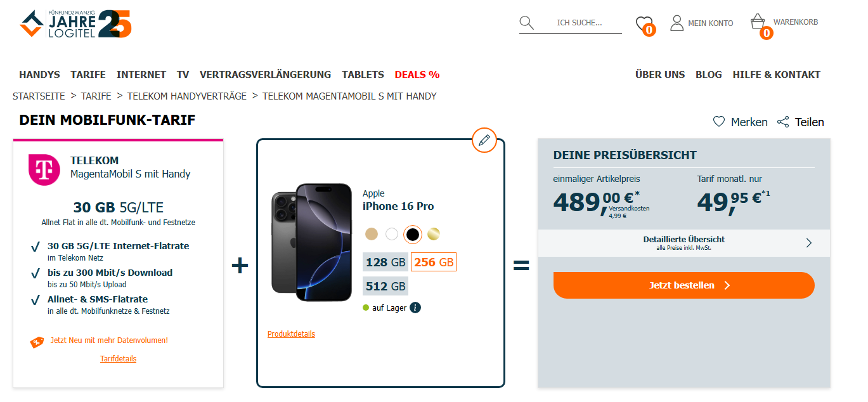Select 512 GB storage option
868x402 pixels.
click(x=385, y=286)
